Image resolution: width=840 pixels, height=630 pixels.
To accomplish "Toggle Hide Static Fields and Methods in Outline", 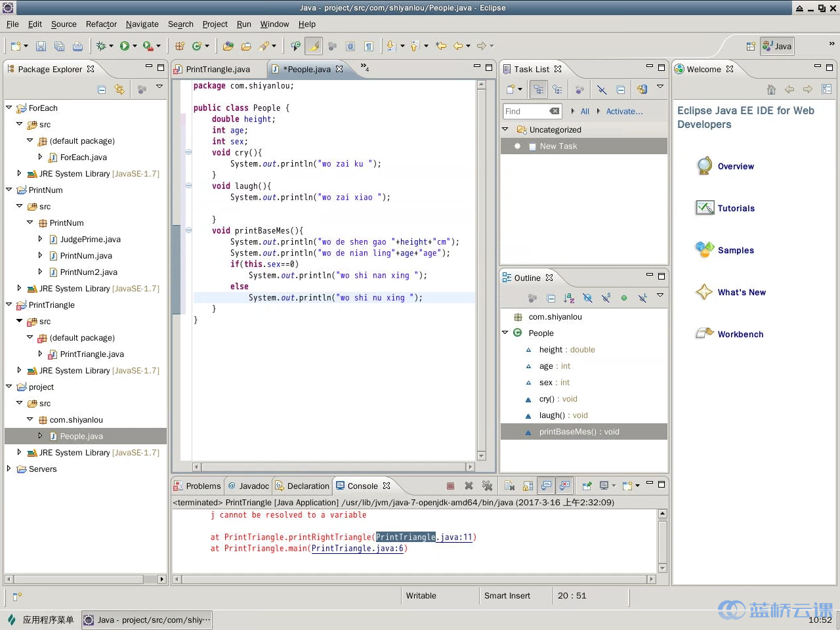I will pos(606,298).
